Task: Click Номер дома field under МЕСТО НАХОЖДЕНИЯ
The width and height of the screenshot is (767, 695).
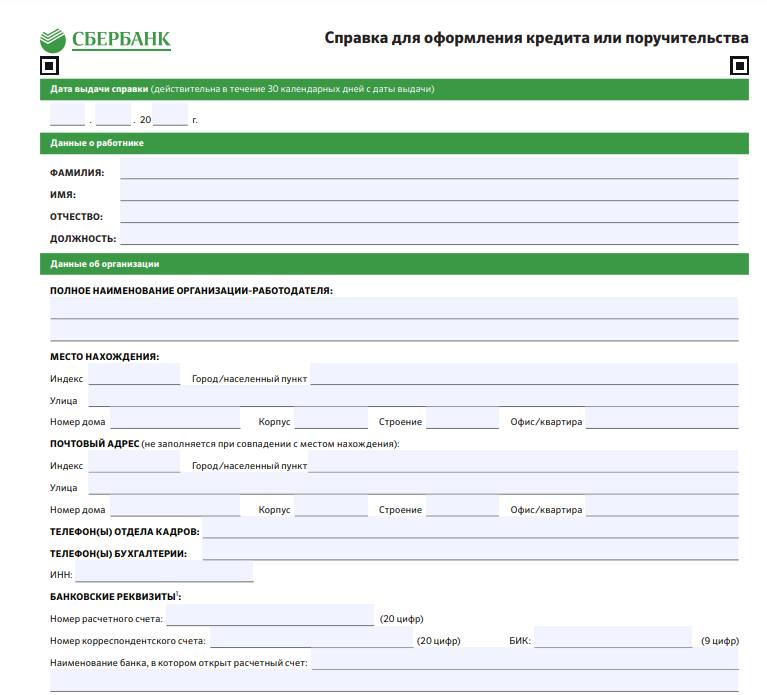Action: pyautogui.click(x=175, y=418)
